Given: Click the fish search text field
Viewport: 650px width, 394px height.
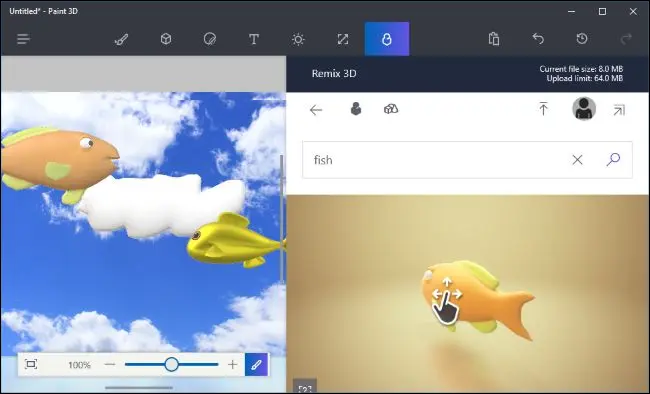Looking at the screenshot, I should [435, 160].
